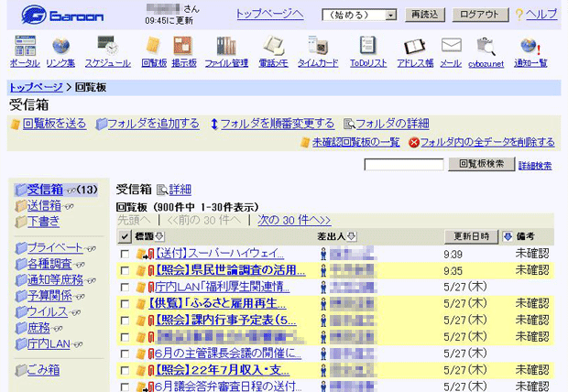Open the 庶務 folder
This screenshot has width=568, height=392.
point(38,328)
